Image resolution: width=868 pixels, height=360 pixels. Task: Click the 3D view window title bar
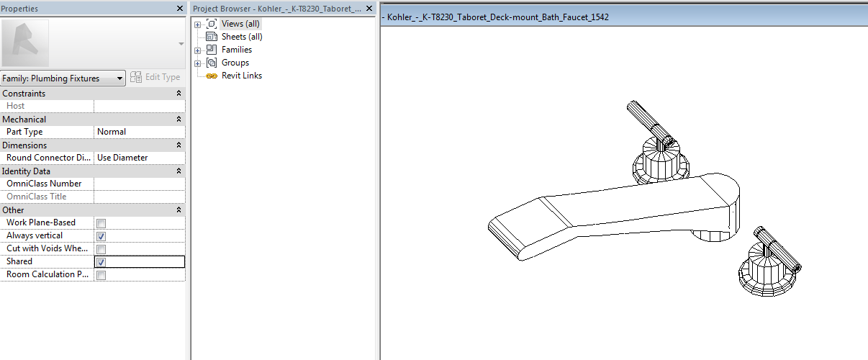624,17
